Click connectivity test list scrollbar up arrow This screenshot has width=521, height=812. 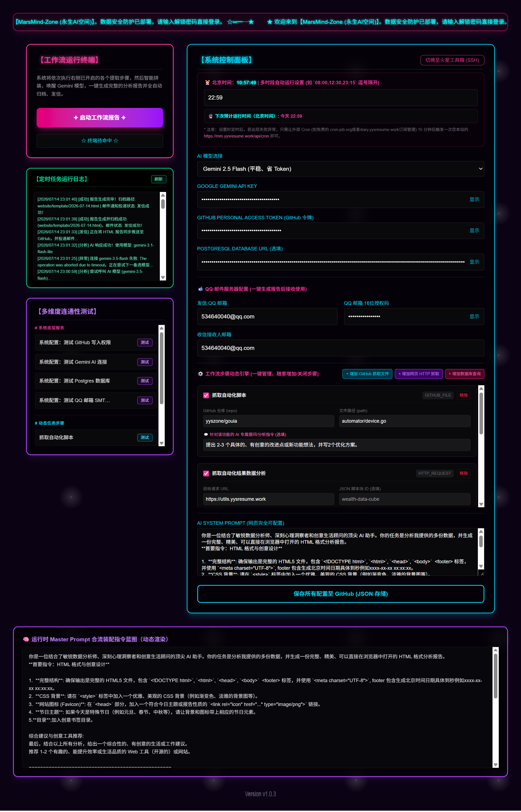[x=162, y=328]
